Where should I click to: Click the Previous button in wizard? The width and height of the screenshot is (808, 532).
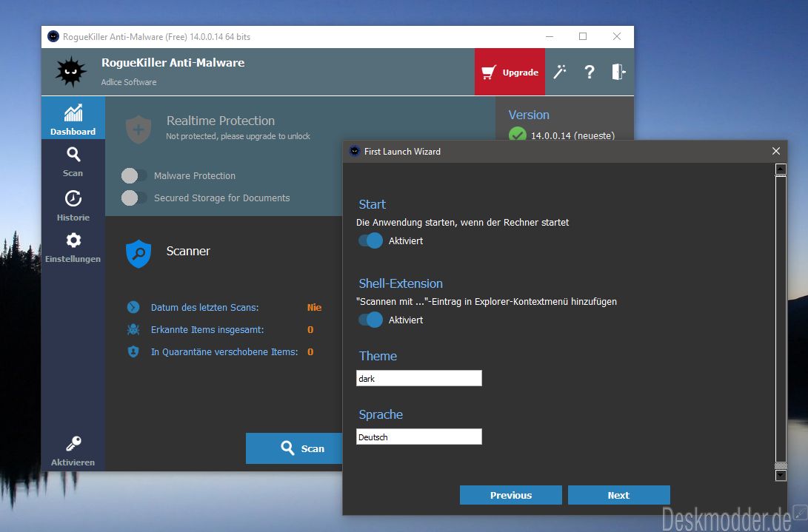(511, 495)
